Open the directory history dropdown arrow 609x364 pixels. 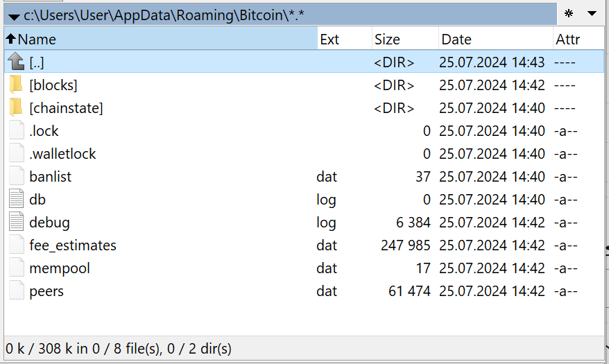coord(592,14)
